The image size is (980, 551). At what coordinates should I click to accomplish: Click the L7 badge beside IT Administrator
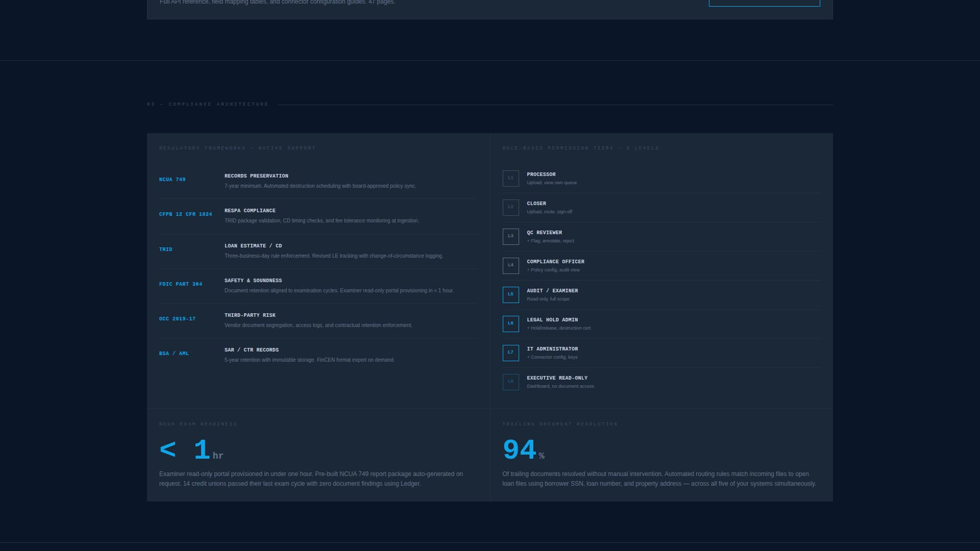click(510, 353)
